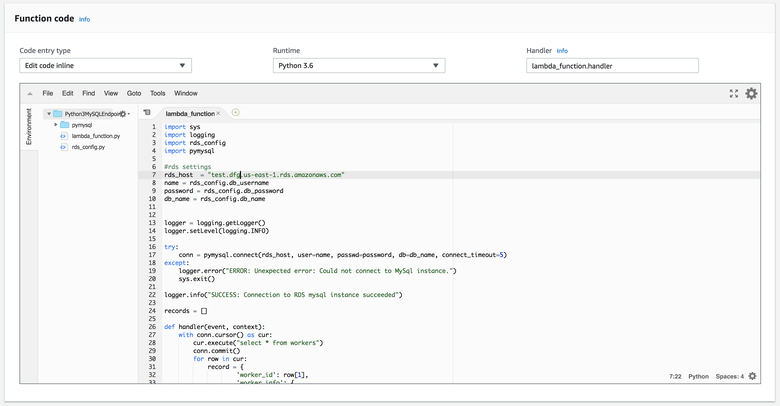Click the Info link next to Function code
The width and height of the screenshot is (780, 406).
coord(85,19)
